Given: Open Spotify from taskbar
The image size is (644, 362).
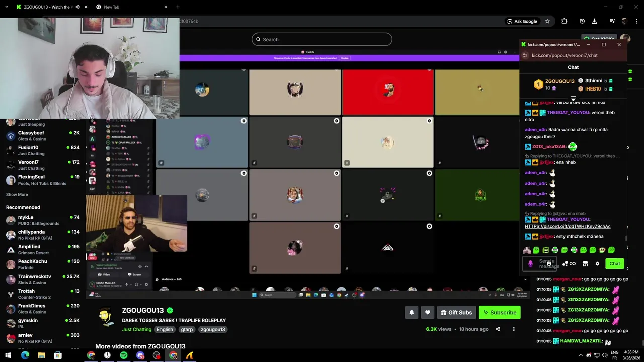Looking at the screenshot, I should tap(124, 355).
